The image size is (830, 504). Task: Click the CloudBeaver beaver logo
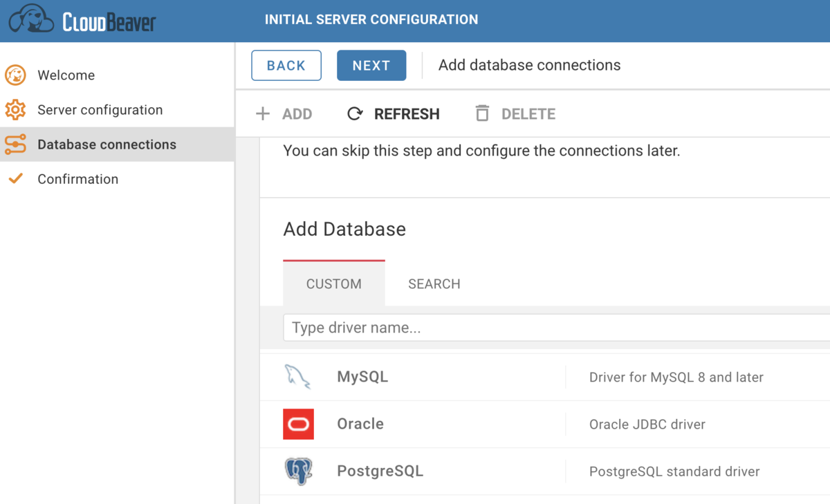[x=31, y=20]
